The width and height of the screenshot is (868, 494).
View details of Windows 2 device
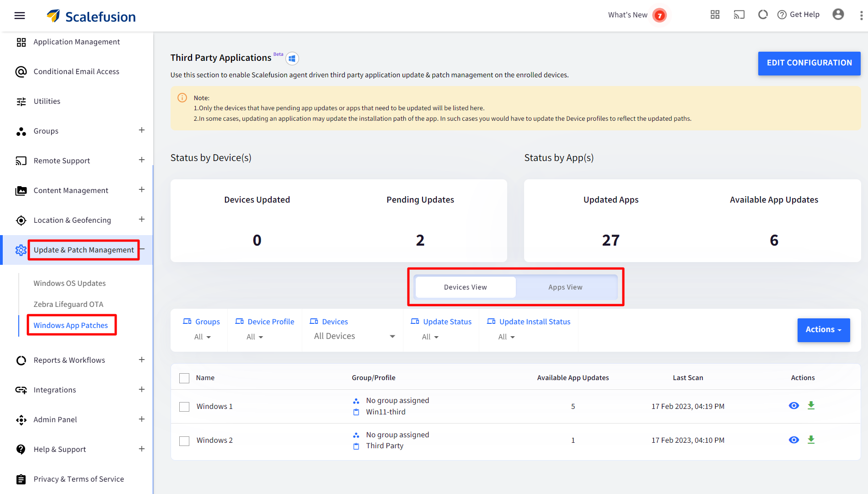click(794, 440)
